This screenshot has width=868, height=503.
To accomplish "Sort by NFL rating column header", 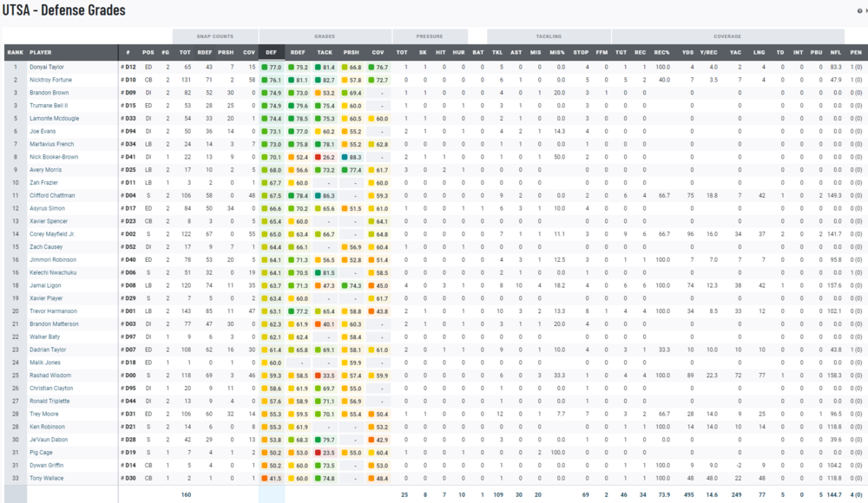I will coord(835,52).
